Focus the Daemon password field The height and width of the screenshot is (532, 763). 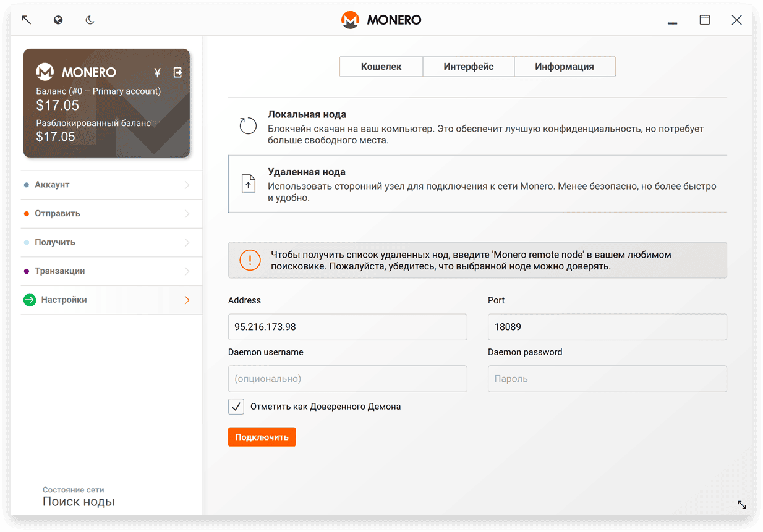pyautogui.click(x=607, y=379)
